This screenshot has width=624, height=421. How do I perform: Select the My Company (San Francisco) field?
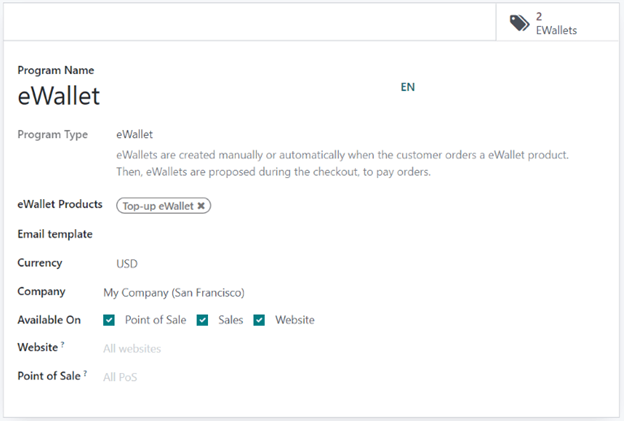[x=174, y=293]
